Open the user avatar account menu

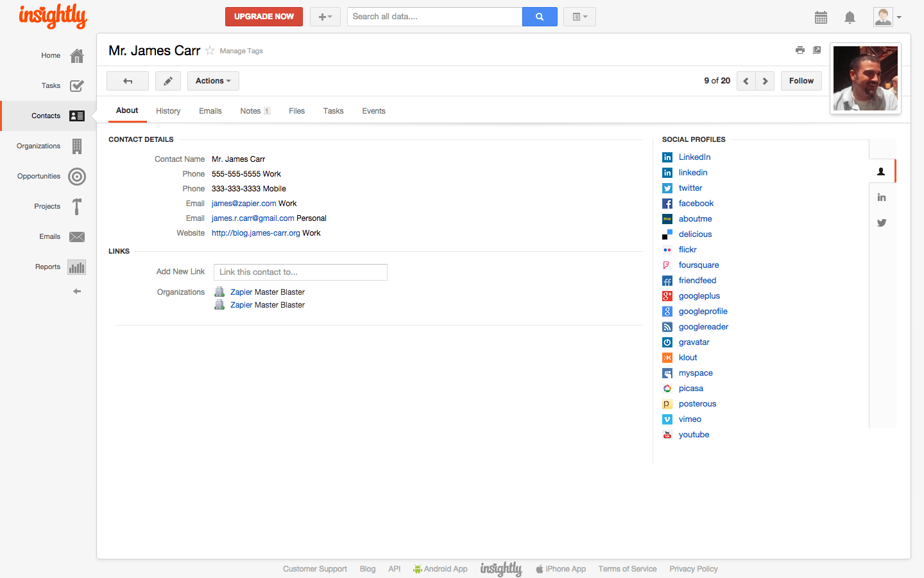pyautogui.click(x=887, y=17)
